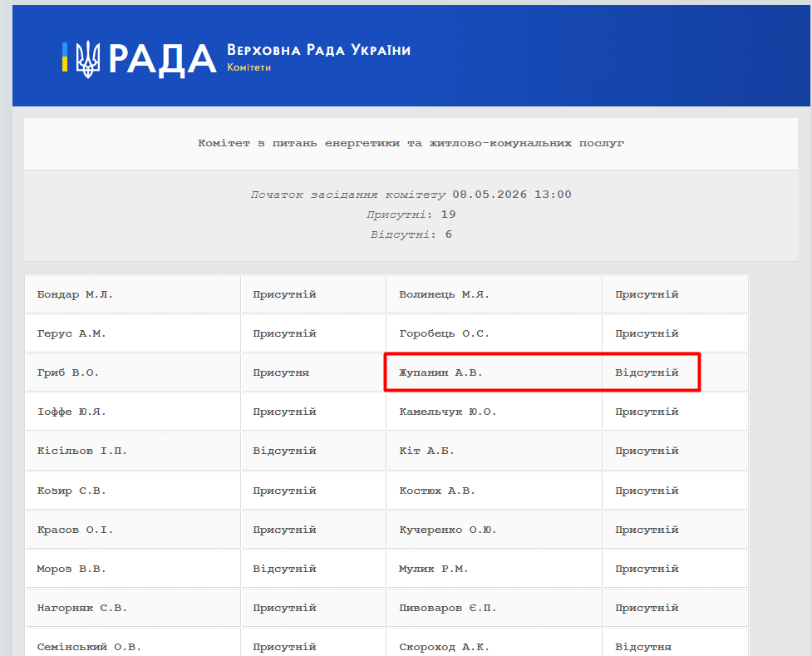Image resolution: width=812 pixels, height=656 pixels.
Task: Select the name cell Мулик Р.М.
Action: tap(494, 569)
